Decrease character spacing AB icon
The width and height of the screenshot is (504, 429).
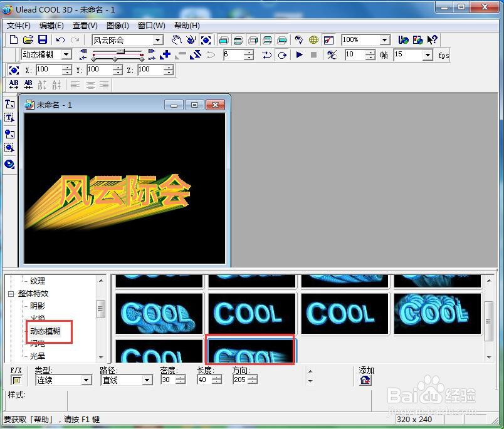(x=28, y=85)
